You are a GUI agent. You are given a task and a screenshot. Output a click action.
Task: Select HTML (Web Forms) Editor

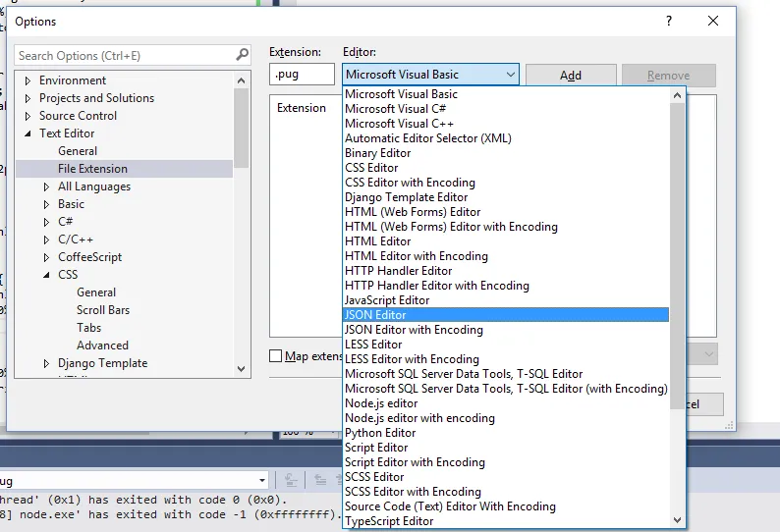[506, 212]
